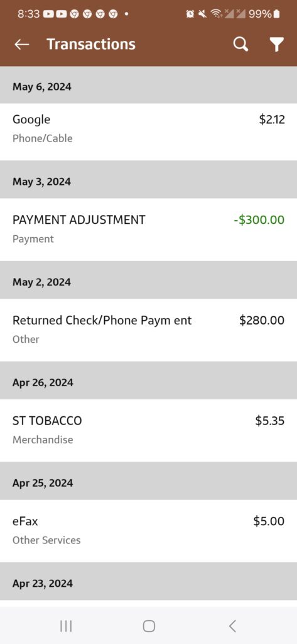Open the PAYMENT ADJUSTMENT transaction
Viewport: 297px width, 644px height.
coord(148,229)
